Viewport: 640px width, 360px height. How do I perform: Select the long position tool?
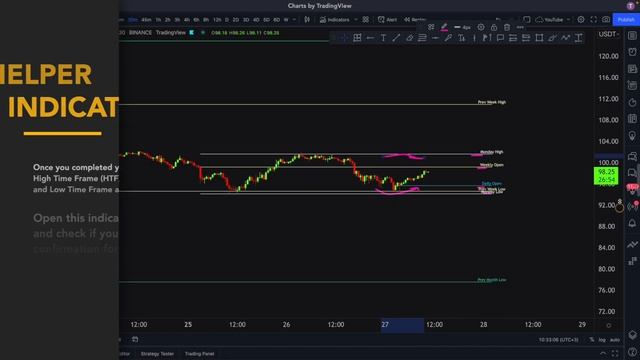pos(513,38)
